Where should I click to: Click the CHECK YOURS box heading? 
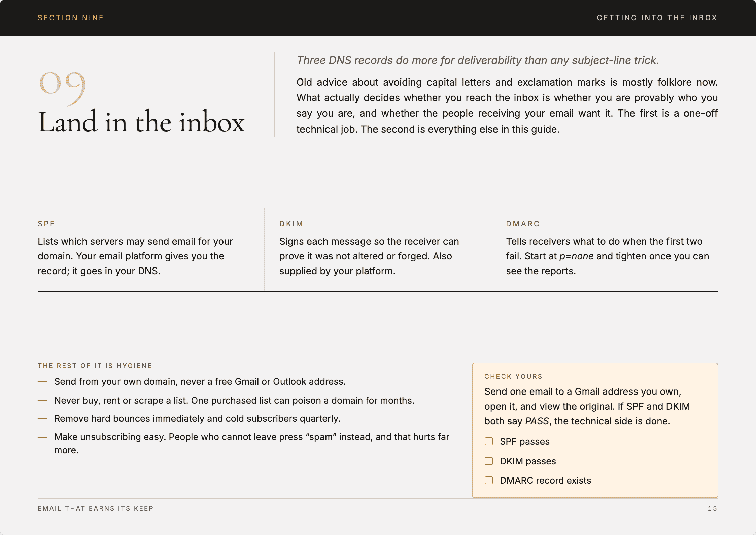pos(513,376)
